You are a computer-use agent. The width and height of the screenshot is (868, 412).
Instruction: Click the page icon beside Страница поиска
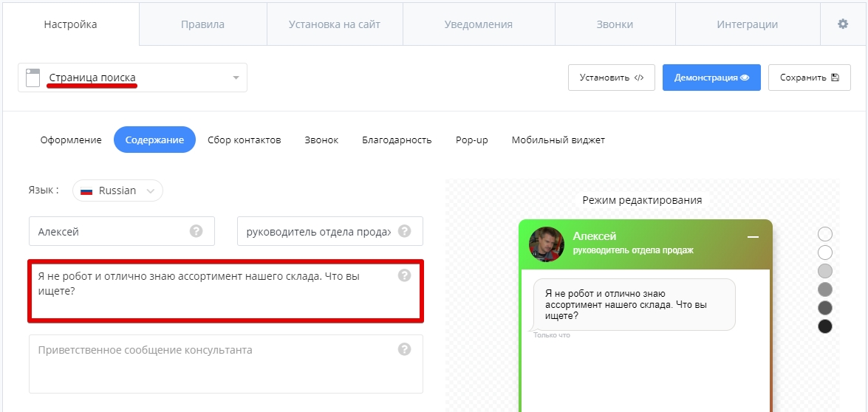(x=33, y=78)
